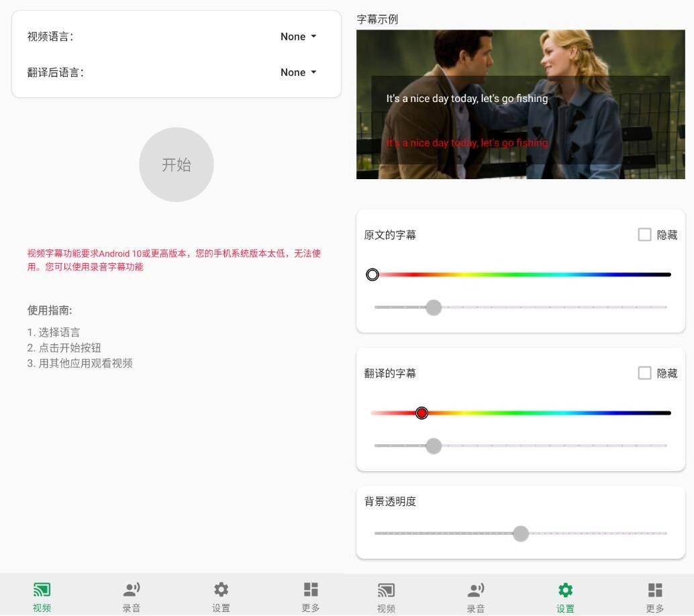The width and height of the screenshot is (694, 616).
Task: Tap the 字幕示例 preview image
Action: tap(521, 104)
